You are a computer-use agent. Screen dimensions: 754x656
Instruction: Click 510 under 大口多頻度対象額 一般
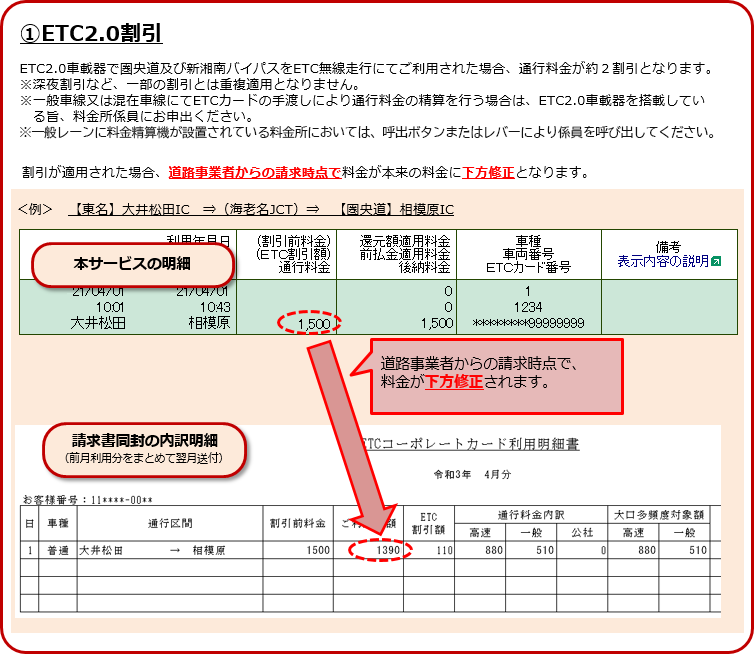698,551
